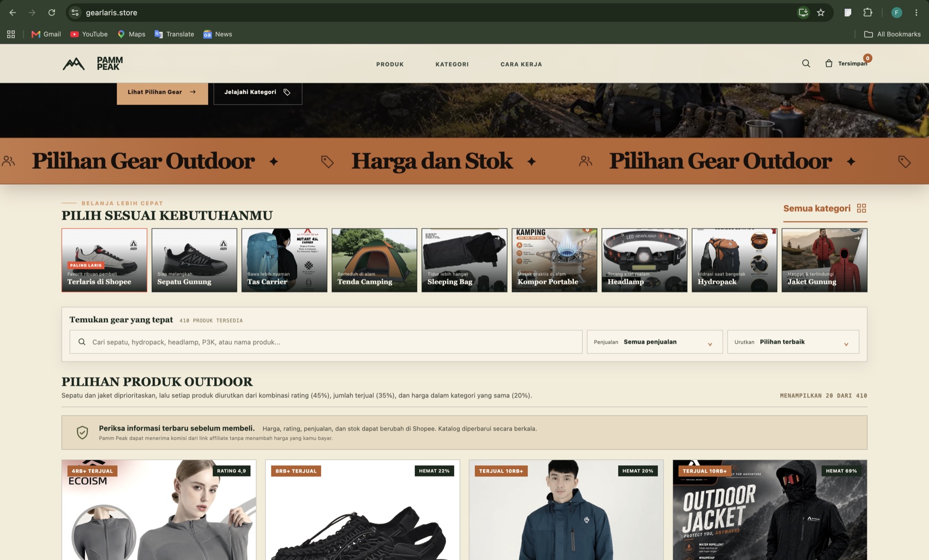Open the Chrome three-dot menu
Screen dimensions: 929x560
(x=916, y=12)
